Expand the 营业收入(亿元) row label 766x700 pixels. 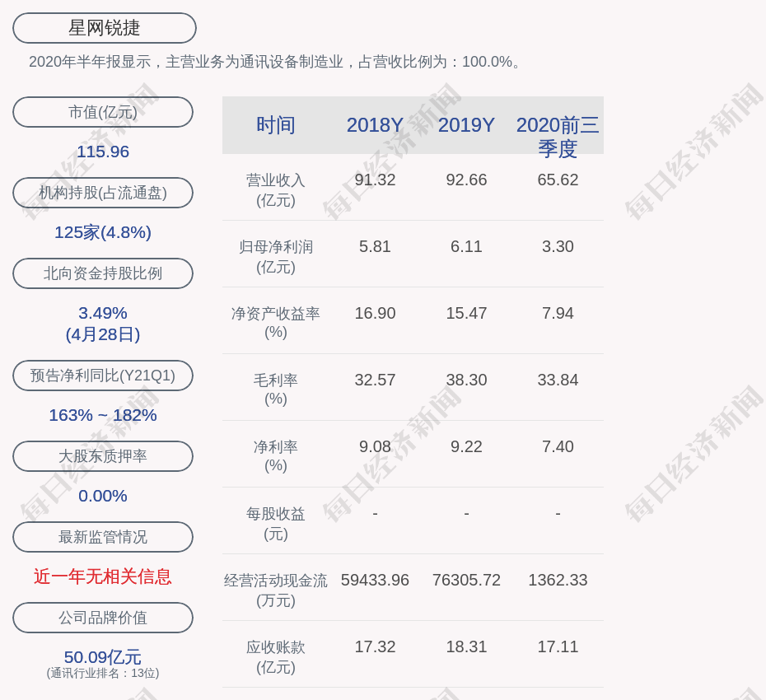point(276,190)
